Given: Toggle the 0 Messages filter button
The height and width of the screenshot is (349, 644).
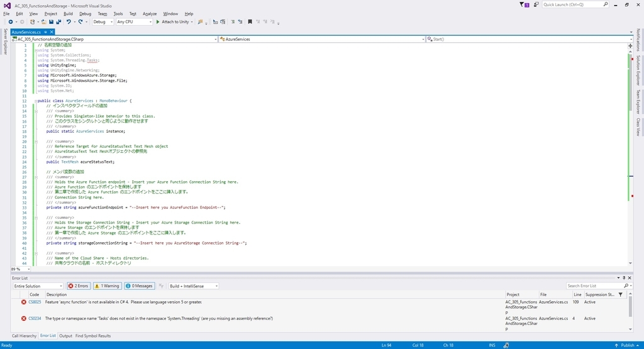Looking at the screenshot, I should pyautogui.click(x=140, y=285).
